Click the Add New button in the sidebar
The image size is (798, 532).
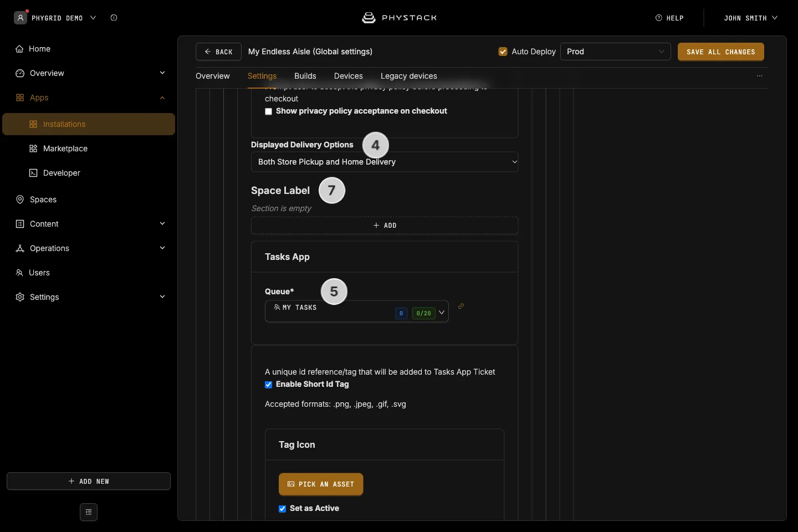(x=89, y=481)
